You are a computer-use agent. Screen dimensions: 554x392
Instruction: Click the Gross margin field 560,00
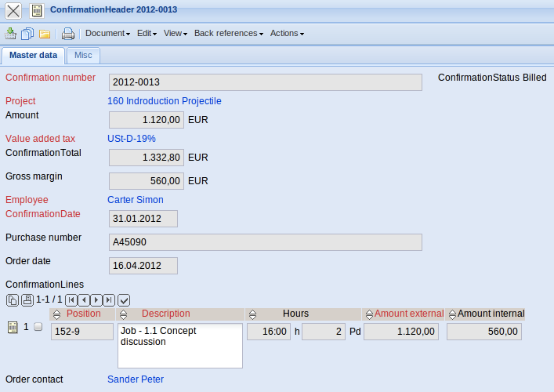tap(147, 181)
